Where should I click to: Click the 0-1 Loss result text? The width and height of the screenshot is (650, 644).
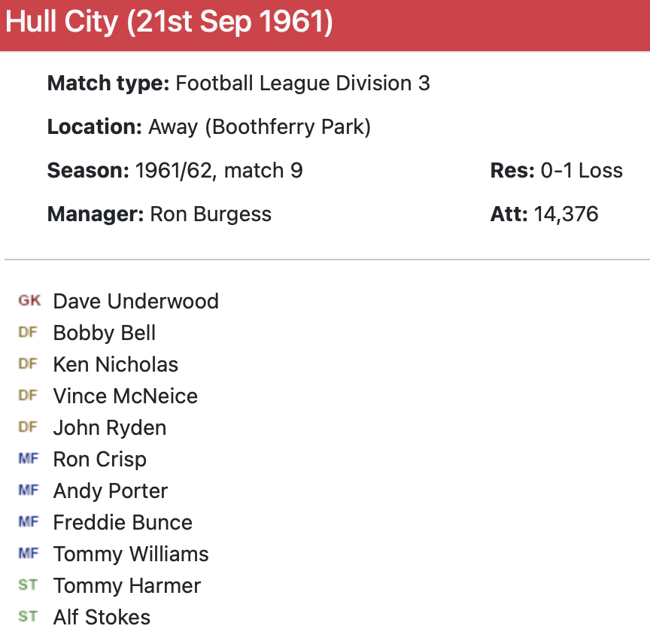tap(581, 171)
